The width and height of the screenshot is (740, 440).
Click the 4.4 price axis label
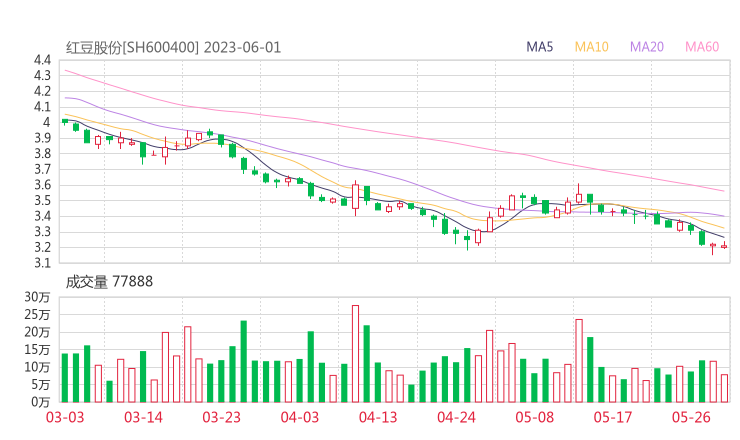click(x=41, y=61)
